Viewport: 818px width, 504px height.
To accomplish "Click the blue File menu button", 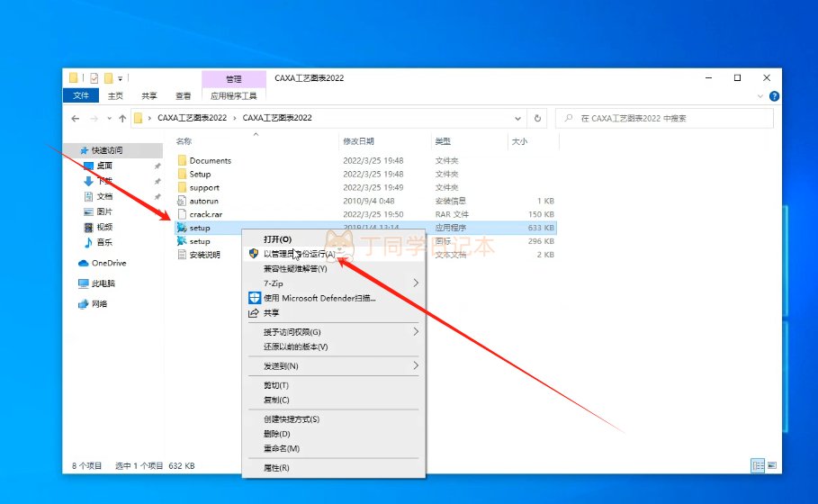I will coord(80,95).
